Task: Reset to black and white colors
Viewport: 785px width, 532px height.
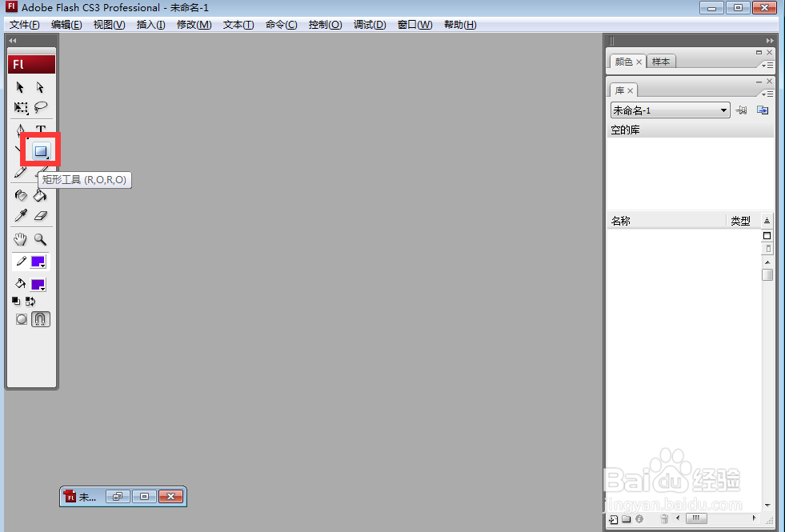Action: [x=16, y=301]
